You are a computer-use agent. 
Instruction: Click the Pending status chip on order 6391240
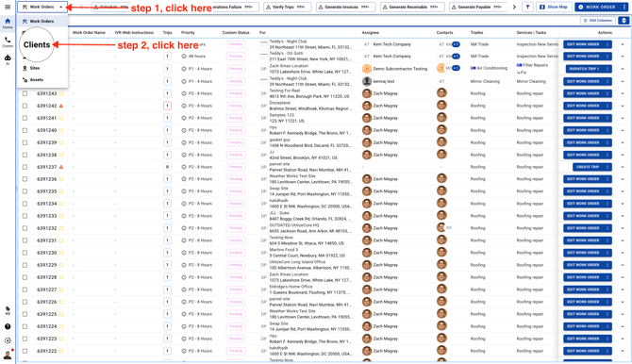tap(236, 130)
